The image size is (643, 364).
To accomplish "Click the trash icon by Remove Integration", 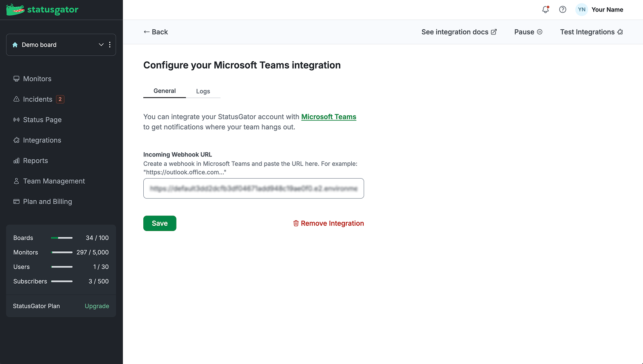I will click(296, 223).
